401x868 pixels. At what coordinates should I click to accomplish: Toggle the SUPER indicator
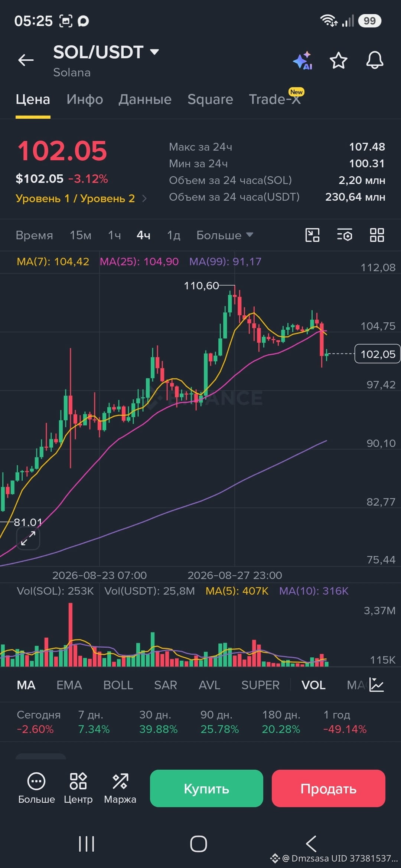(260, 685)
